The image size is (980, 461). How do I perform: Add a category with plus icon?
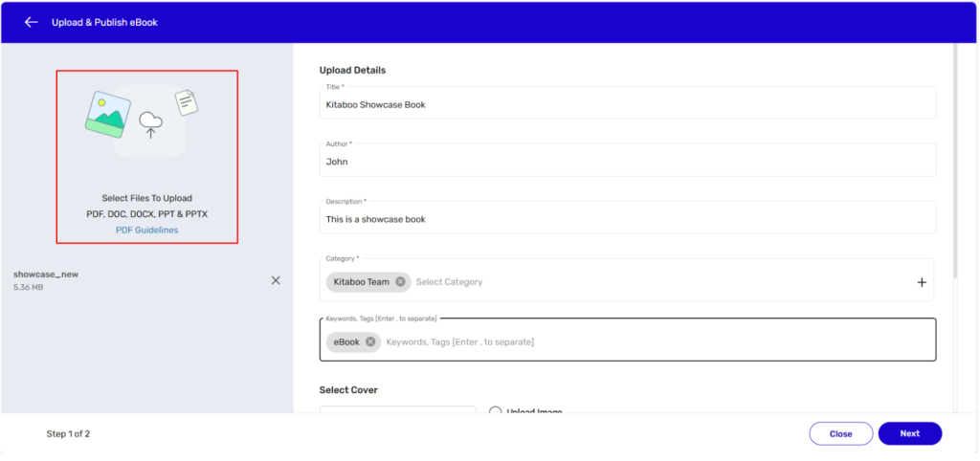coord(922,282)
